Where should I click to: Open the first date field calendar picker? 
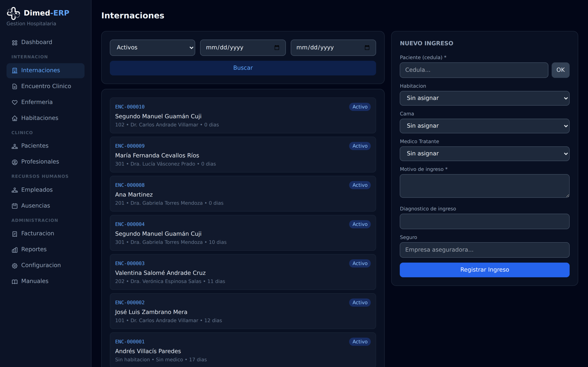[277, 47]
